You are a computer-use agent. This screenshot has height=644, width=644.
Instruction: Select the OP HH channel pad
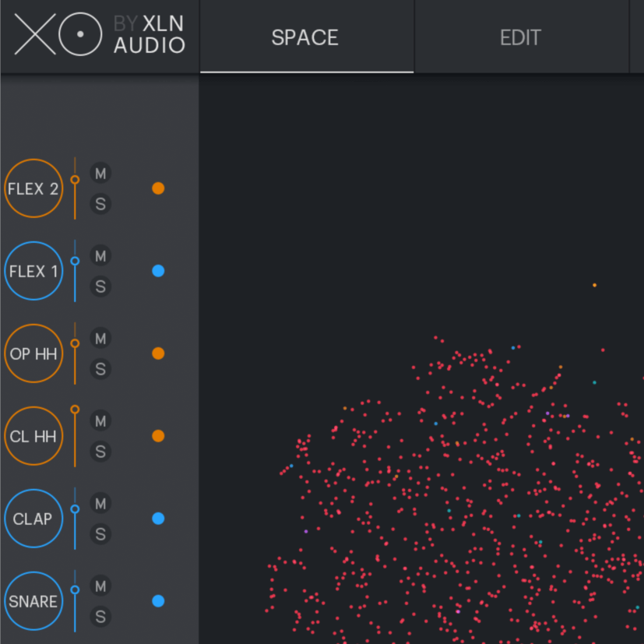coord(33,354)
